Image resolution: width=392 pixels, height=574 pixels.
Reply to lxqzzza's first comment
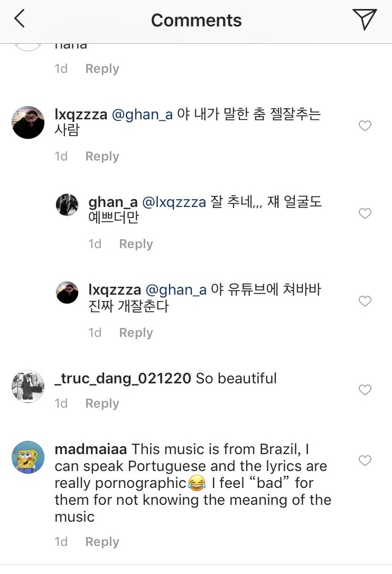[x=102, y=156]
